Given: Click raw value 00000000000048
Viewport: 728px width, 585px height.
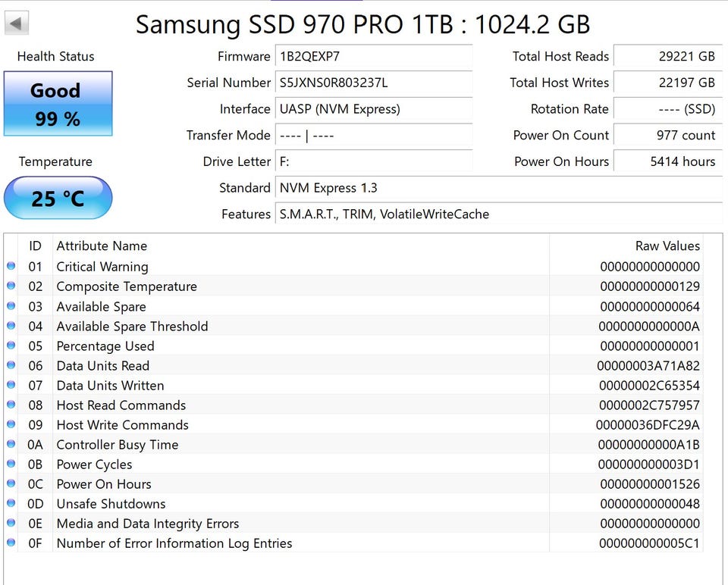Looking at the screenshot, I should (650, 504).
